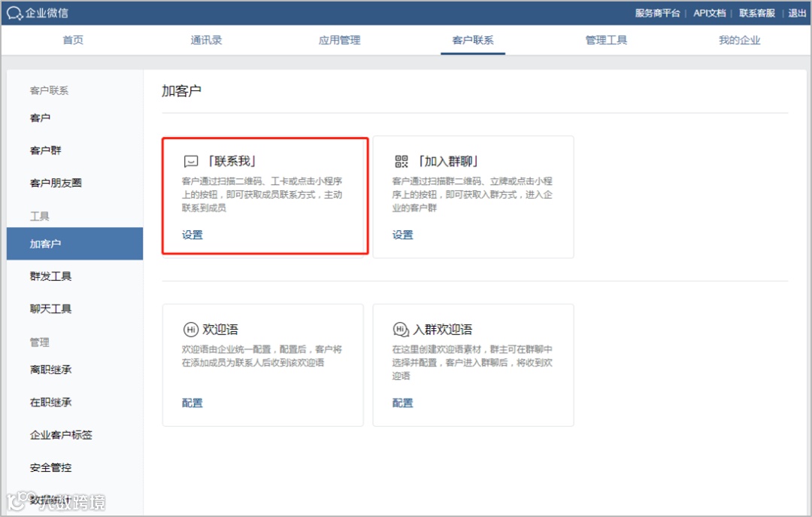
Task: Click the 工具 sidebar section label
Action: 39,216
